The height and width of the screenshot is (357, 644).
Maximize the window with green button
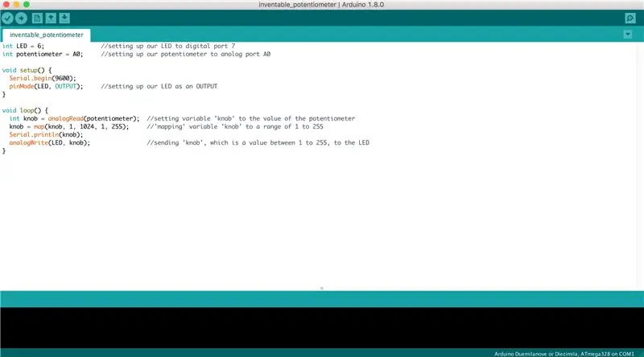pos(27,4)
